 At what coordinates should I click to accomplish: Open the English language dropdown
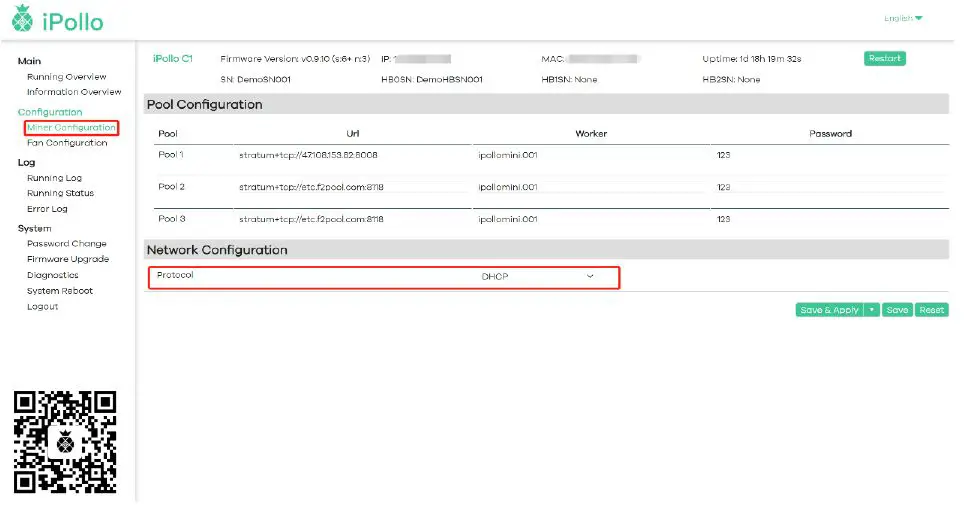(x=903, y=19)
